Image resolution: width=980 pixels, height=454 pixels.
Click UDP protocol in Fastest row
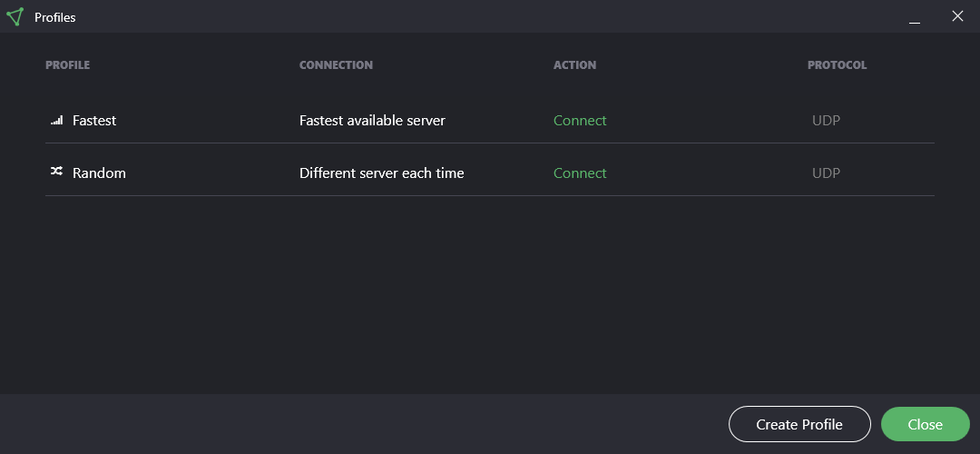click(827, 120)
